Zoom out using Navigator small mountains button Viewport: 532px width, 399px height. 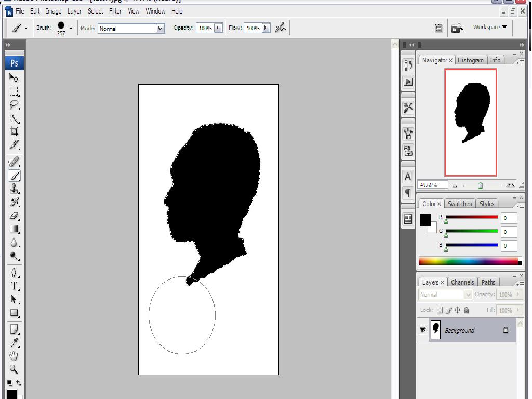pos(455,185)
